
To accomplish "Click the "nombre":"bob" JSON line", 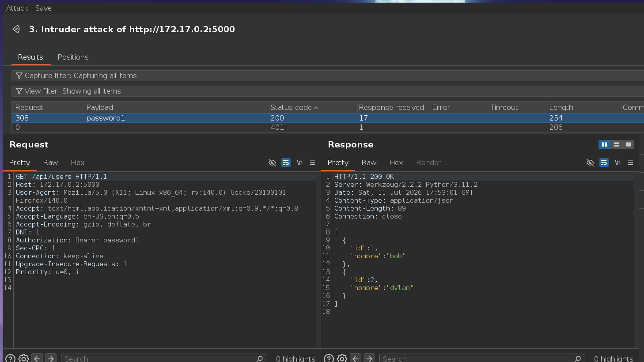I will pos(378,256).
